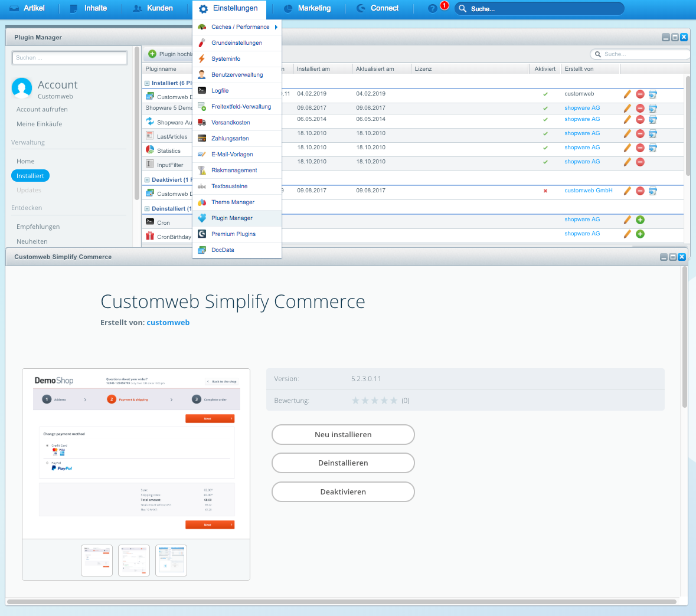Click the Deinstallieren button

coord(343,463)
